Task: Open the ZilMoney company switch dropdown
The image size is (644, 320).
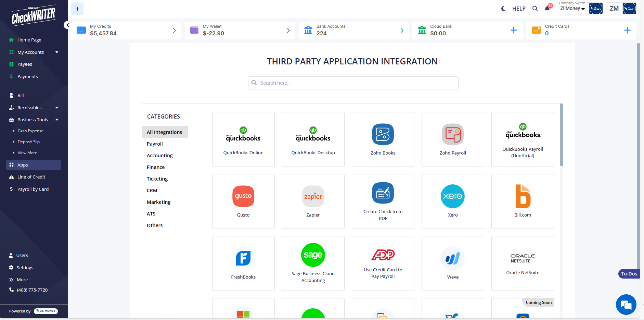Action: (x=572, y=9)
